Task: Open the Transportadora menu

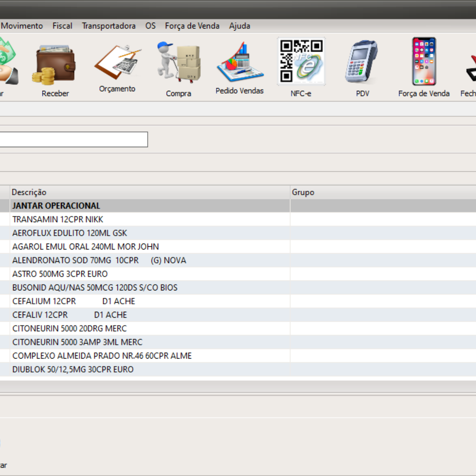Action: point(109,26)
